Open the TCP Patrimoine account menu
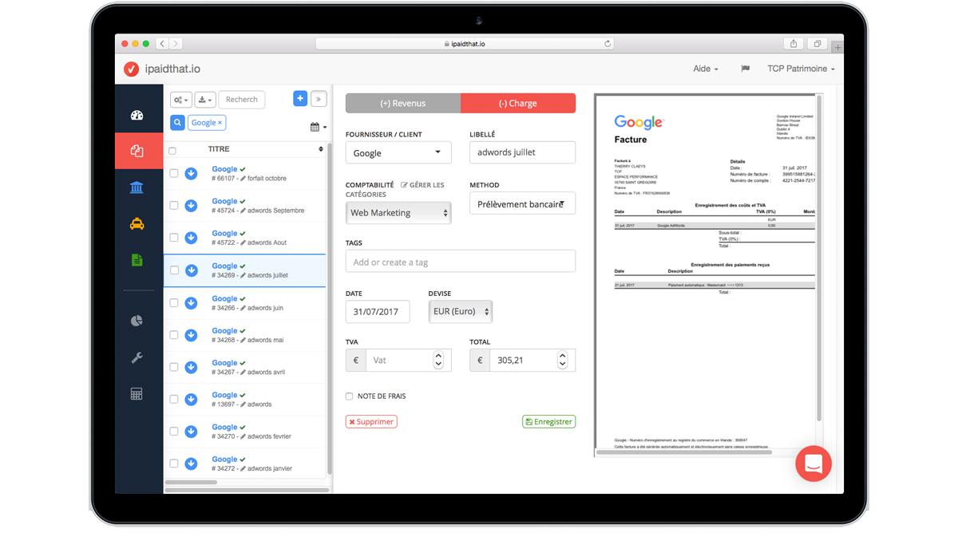Image resolution: width=958 pixels, height=560 pixels. 801,69
